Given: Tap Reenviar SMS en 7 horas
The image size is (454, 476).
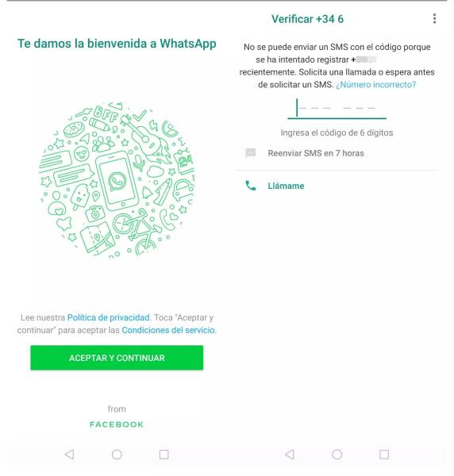Looking at the screenshot, I should (x=316, y=153).
